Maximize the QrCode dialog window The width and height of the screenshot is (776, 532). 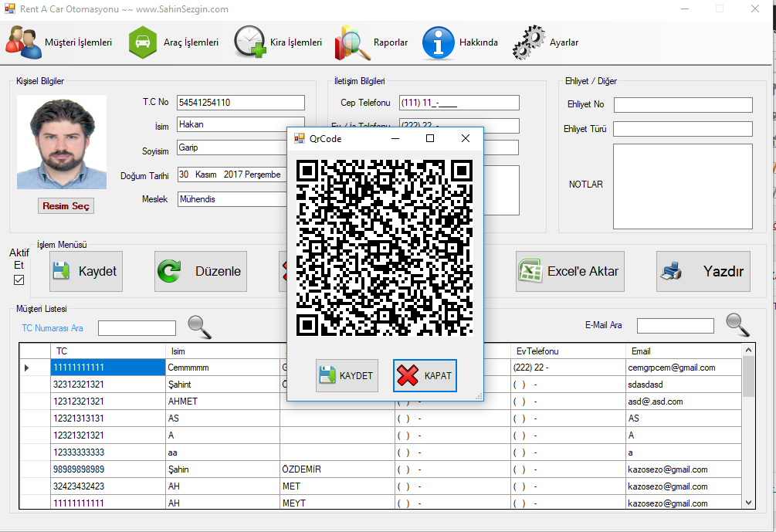430,138
